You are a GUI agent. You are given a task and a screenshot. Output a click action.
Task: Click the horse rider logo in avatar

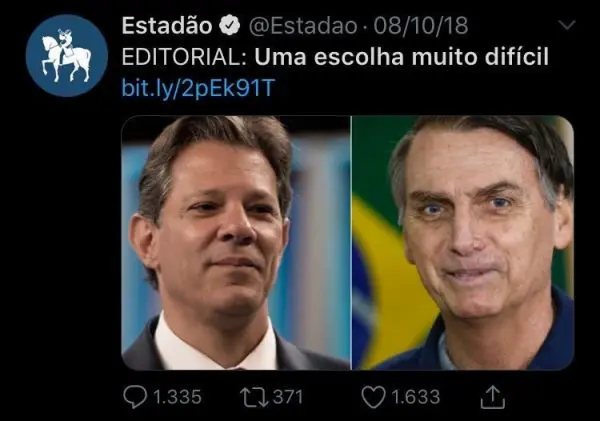click(x=67, y=55)
